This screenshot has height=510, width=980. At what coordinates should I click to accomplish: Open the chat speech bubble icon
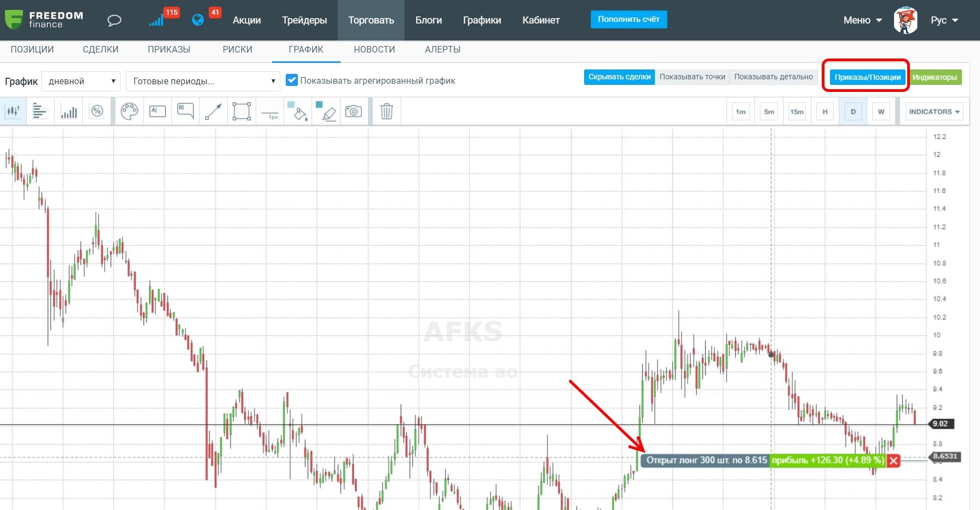(x=114, y=21)
